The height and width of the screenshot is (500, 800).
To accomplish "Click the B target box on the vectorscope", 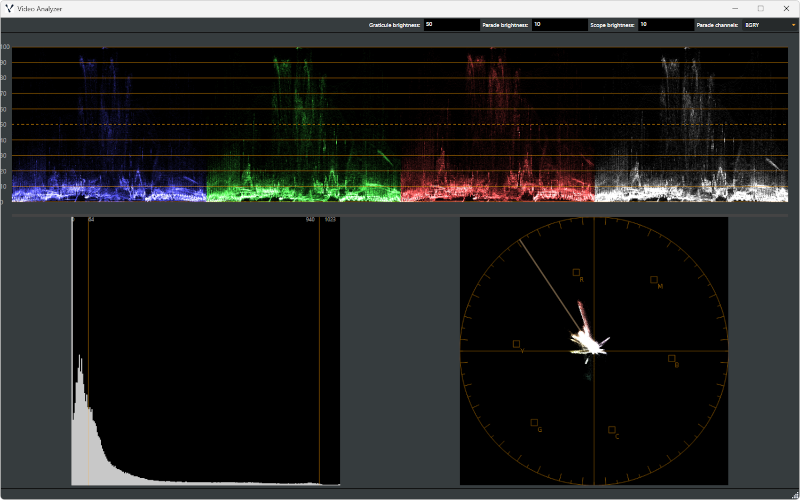I will [x=671, y=358].
